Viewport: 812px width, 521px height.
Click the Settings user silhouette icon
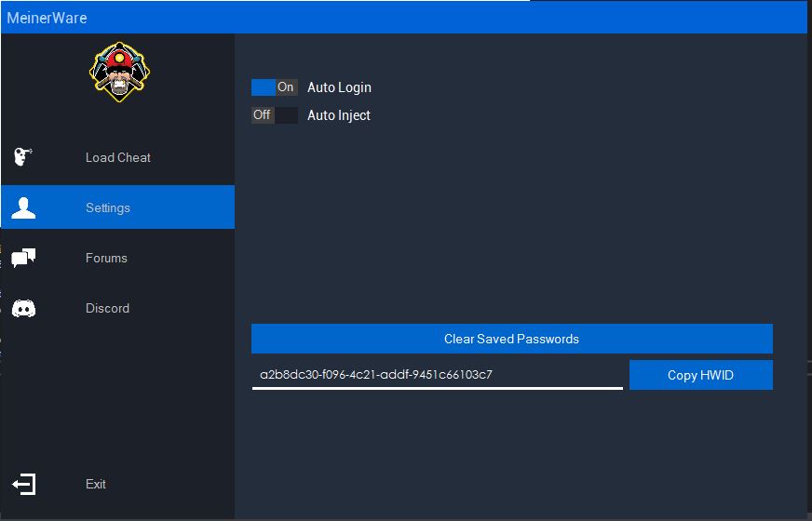pos(23,207)
